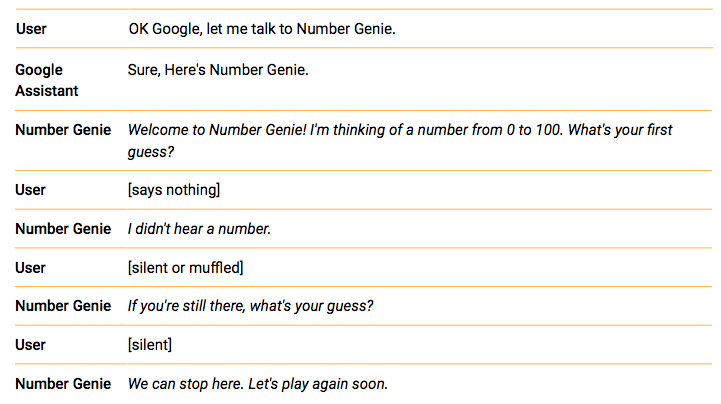Click 'Number Genie' label beside 'If you're still there'
The height and width of the screenshot is (404, 721).
[x=63, y=306]
